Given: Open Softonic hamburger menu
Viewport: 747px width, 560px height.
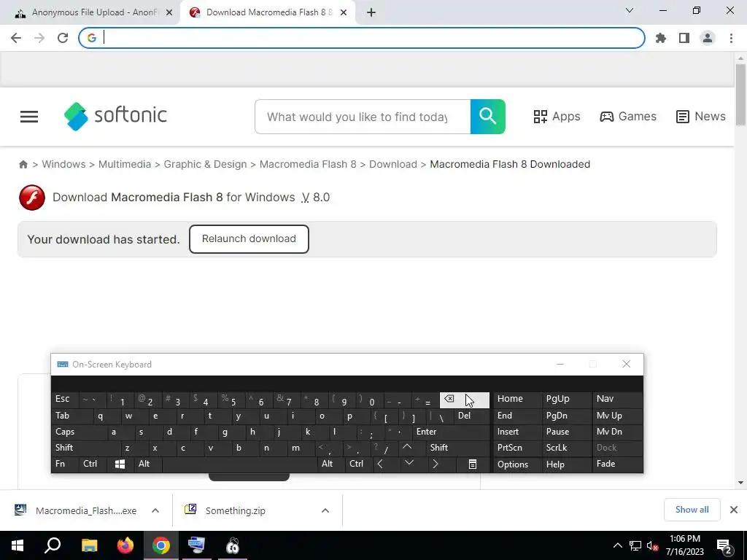Looking at the screenshot, I should pos(29,117).
